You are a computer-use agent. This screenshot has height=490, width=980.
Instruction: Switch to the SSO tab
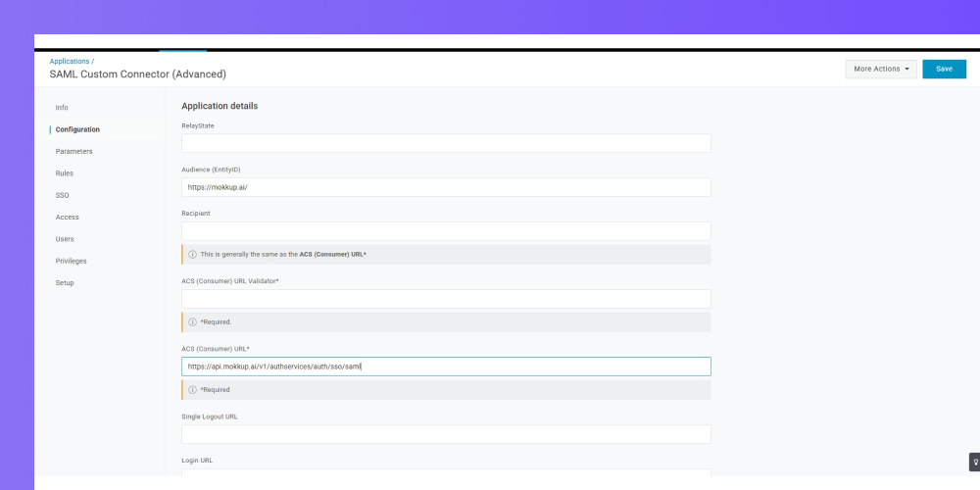pyautogui.click(x=62, y=195)
